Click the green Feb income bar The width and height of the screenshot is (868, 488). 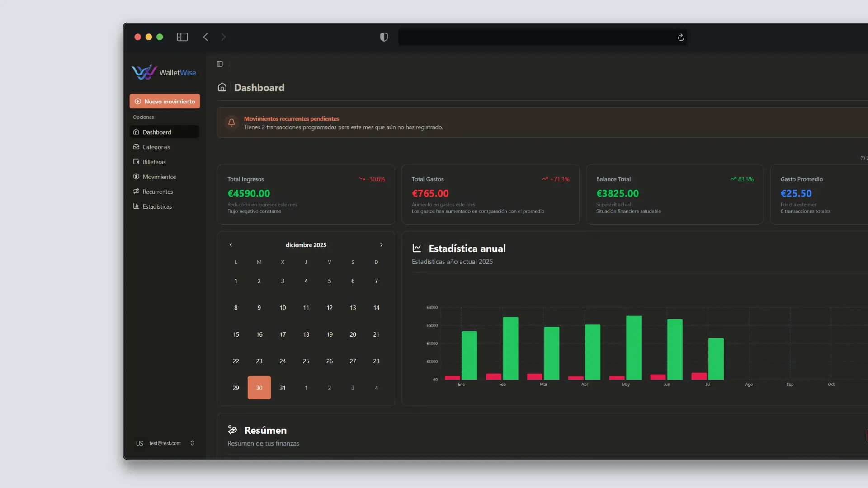[x=510, y=348]
